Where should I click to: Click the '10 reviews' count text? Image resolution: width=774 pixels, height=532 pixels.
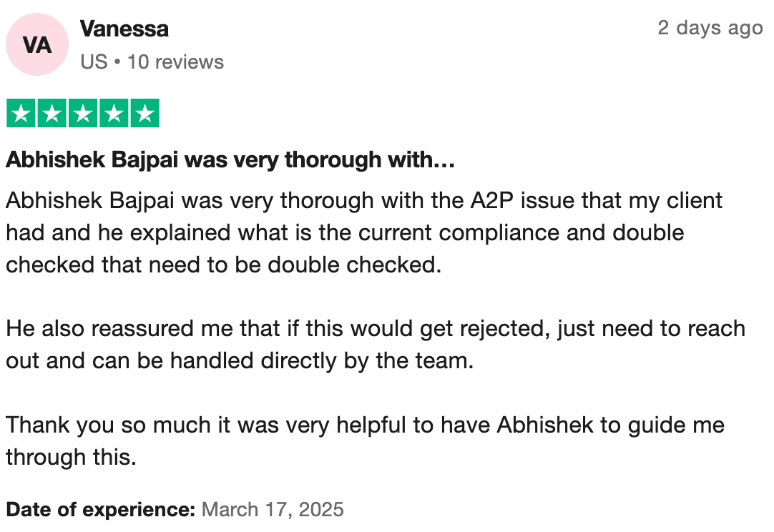(175, 62)
